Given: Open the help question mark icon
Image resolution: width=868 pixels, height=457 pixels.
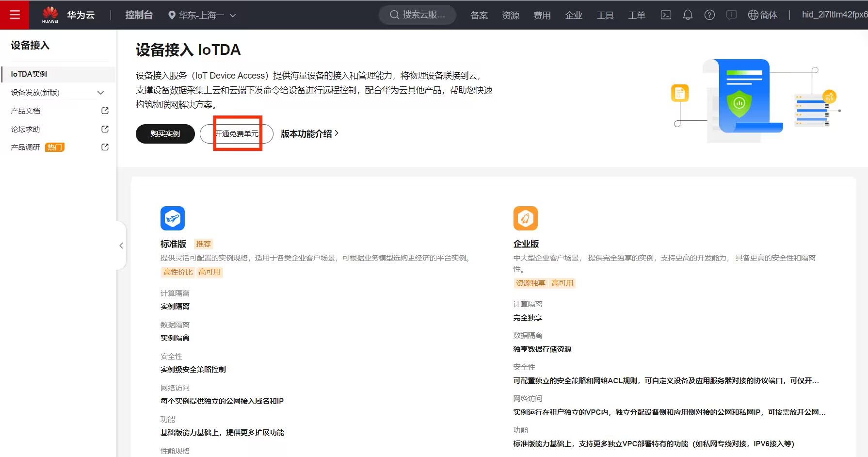Looking at the screenshot, I should 709,15.
